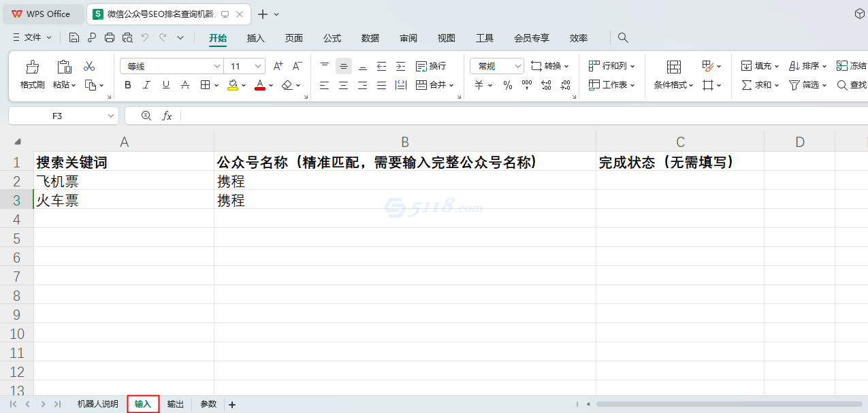Click the percent style (%) icon
This screenshot has width=868, height=413.
point(507,84)
